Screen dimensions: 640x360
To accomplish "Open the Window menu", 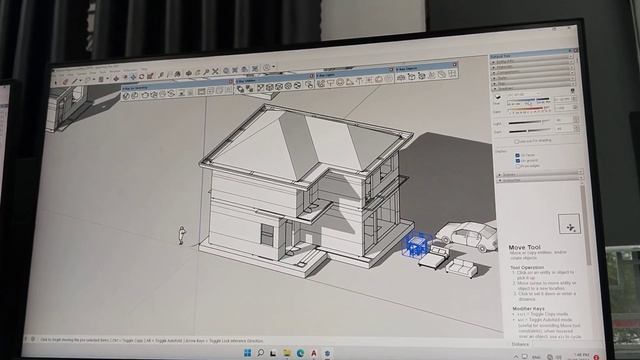I will click(115, 71).
